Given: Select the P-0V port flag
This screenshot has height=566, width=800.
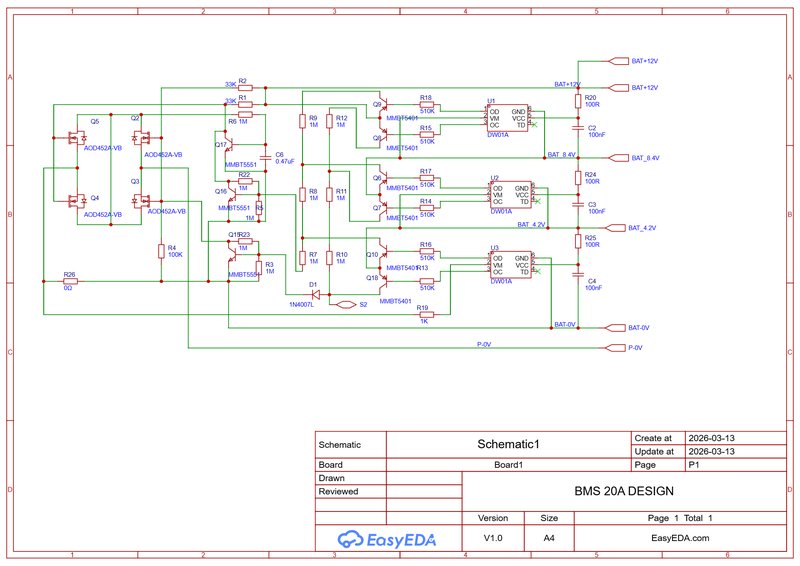Looking at the screenshot, I should (615, 348).
